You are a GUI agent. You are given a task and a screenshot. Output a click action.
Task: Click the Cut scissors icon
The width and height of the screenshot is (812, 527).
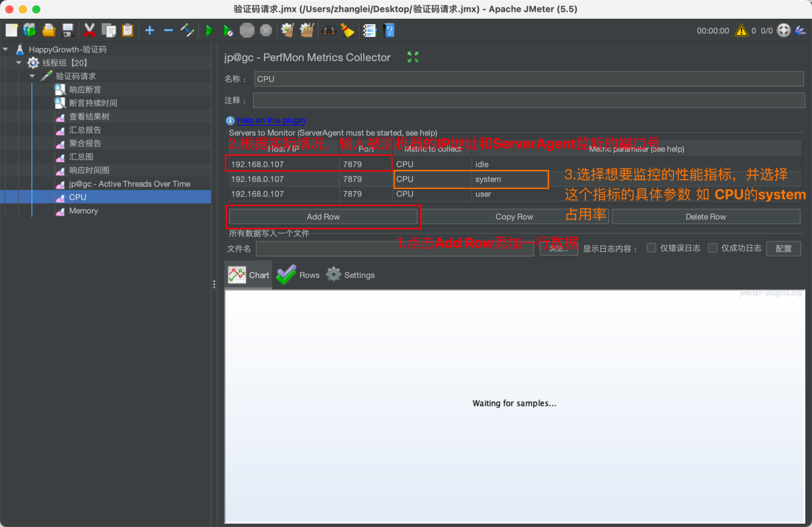pos(90,30)
